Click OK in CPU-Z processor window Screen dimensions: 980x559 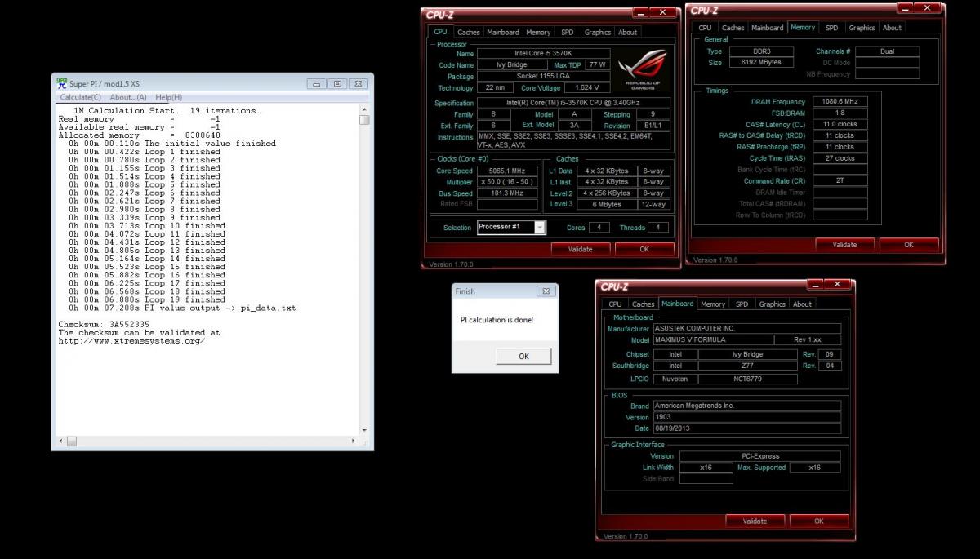coord(644,249)
